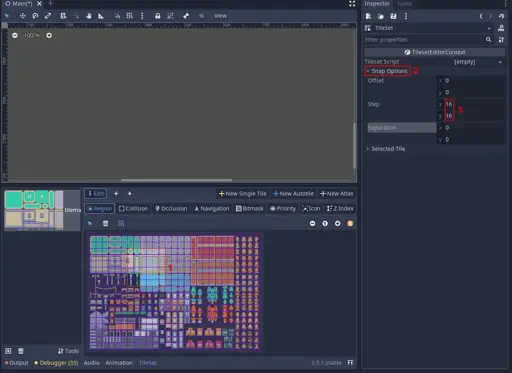The image size is (512, 373).
Task: Click the Step x value field showing 16
Action: click(x=471, y=104)
